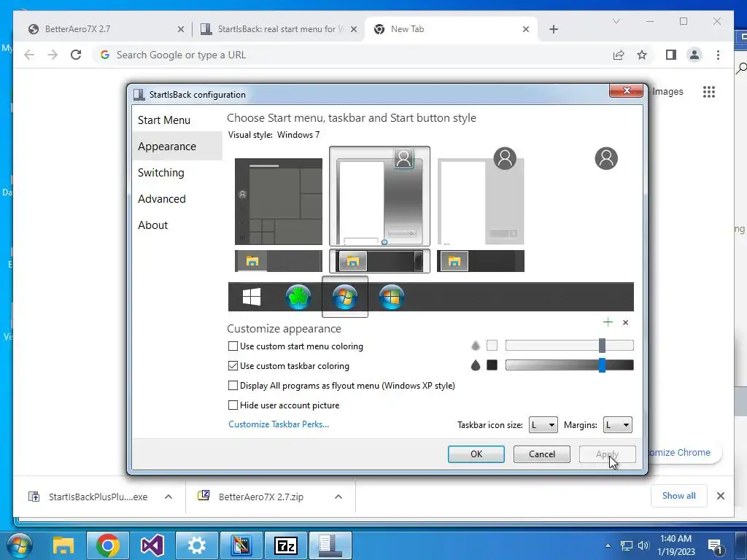Open the volume speaker tray icon
This screenshot has height=560, width=747.
pos(643,545)
